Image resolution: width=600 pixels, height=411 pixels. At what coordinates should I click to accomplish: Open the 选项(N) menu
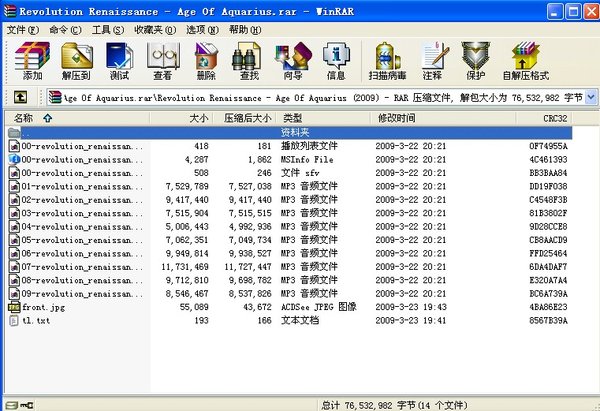pyautogui.click(x=202, y=30)
